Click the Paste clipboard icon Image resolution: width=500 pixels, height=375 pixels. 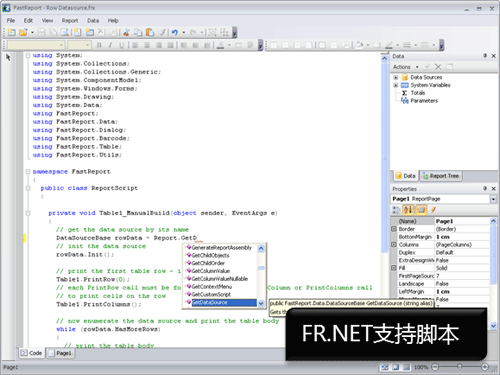[150, 32]
